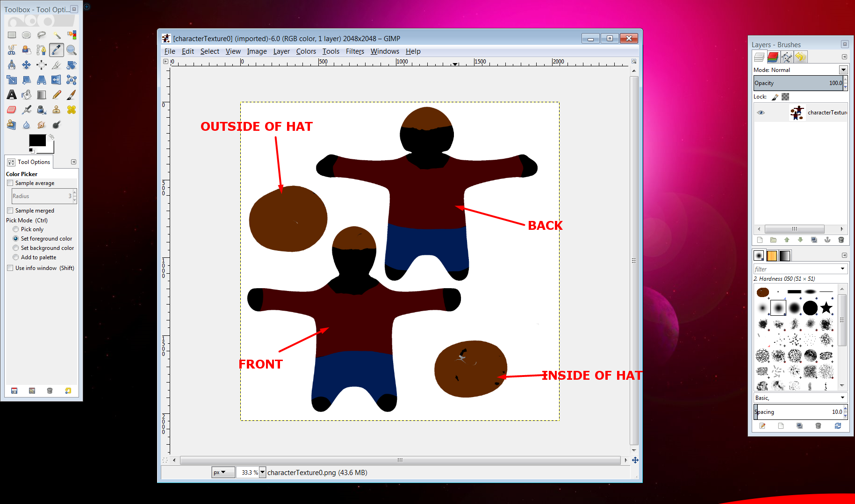Screen dimensions: 855x504
Task: Select the Eraser tool
Action: [x=12, y=110]
